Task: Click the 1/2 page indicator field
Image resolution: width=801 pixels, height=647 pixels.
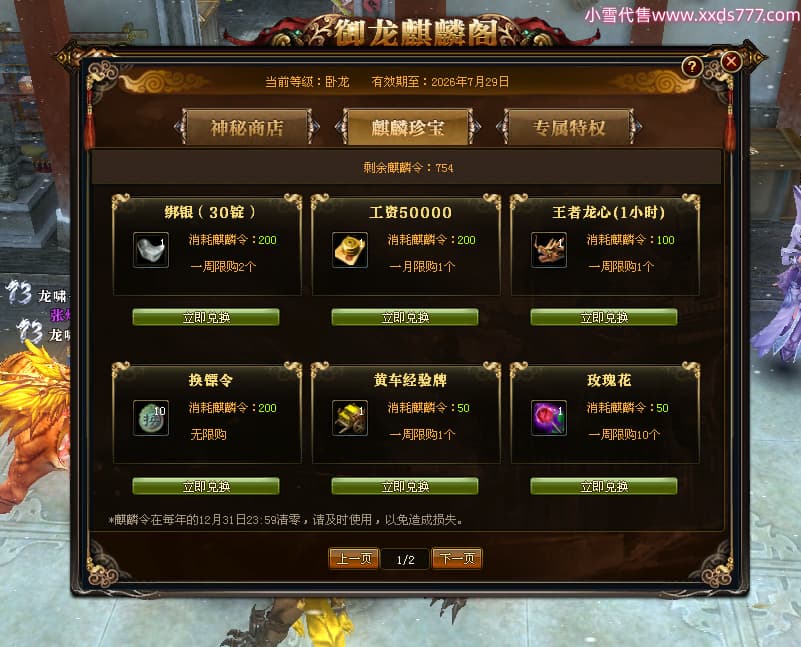Action: [405, 559]
